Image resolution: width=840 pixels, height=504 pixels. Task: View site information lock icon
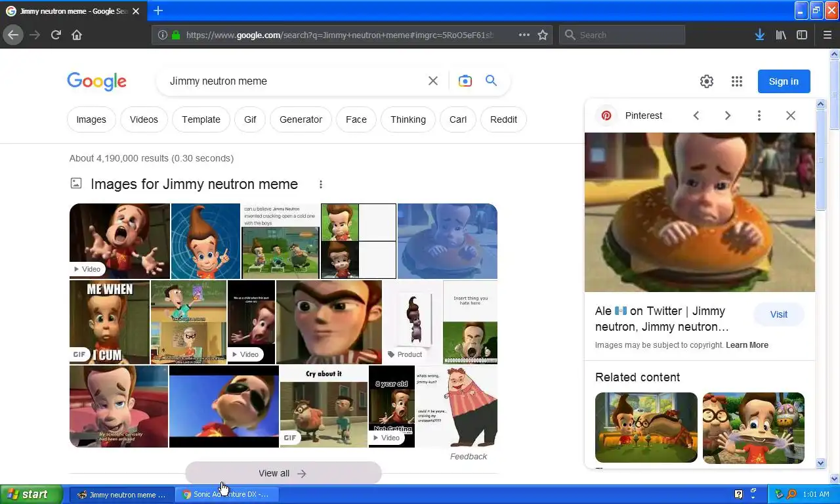click(x=176, y=35)
